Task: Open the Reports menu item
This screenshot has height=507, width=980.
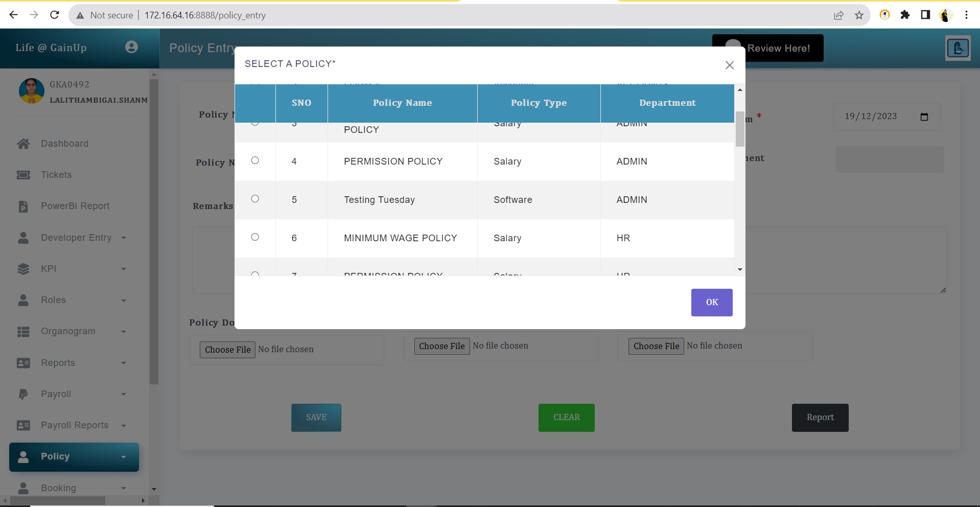Action: tap(58, 363)
